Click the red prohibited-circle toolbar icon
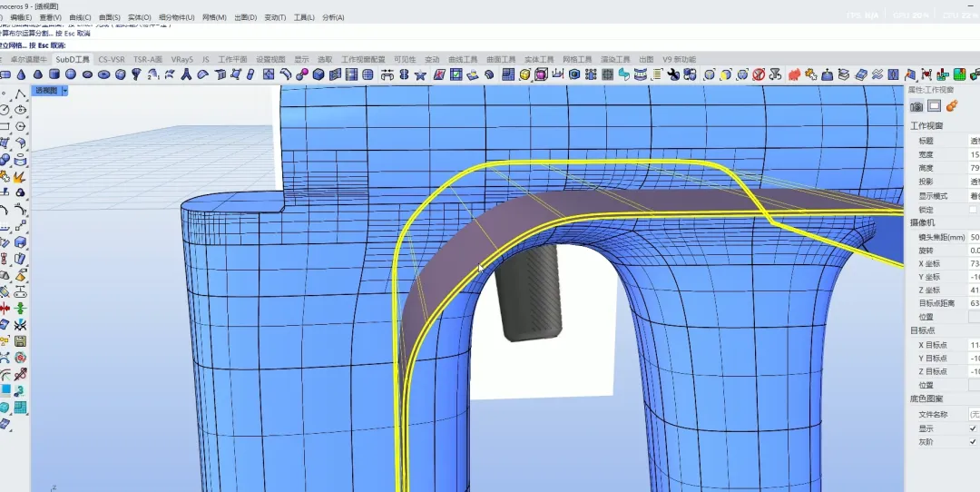This screenshot has width=980, height=492. click(758, 74)
